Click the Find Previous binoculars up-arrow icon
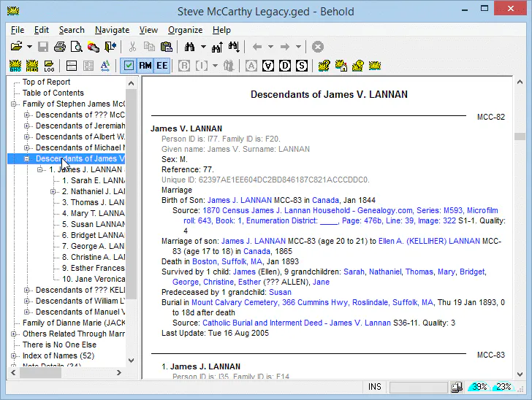 [218, 47]
